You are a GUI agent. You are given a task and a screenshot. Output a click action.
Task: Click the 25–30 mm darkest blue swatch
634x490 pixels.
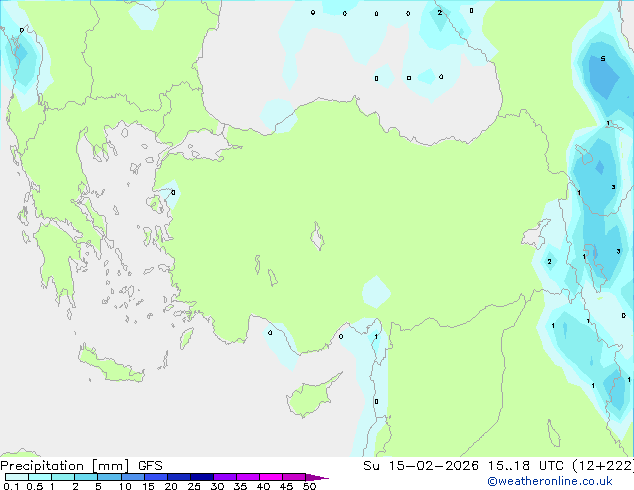click(x=202, y=477)
